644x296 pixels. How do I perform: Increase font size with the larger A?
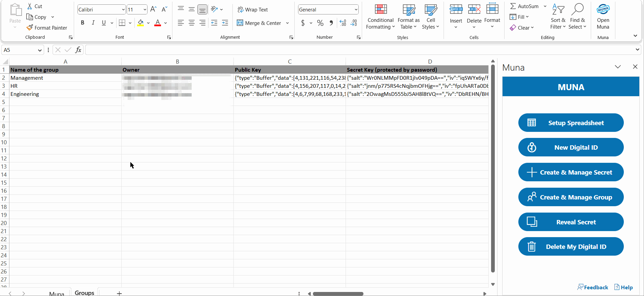[153, 9]
